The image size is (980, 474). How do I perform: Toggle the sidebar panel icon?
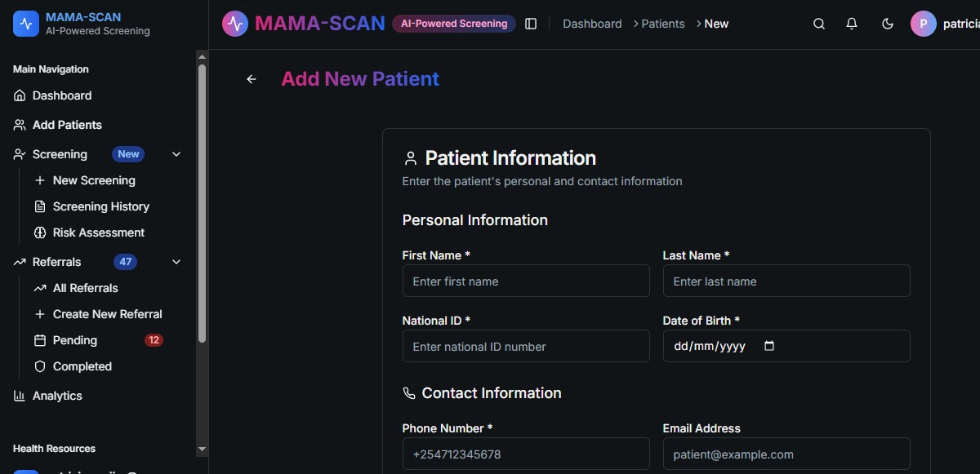pos(531,24)
